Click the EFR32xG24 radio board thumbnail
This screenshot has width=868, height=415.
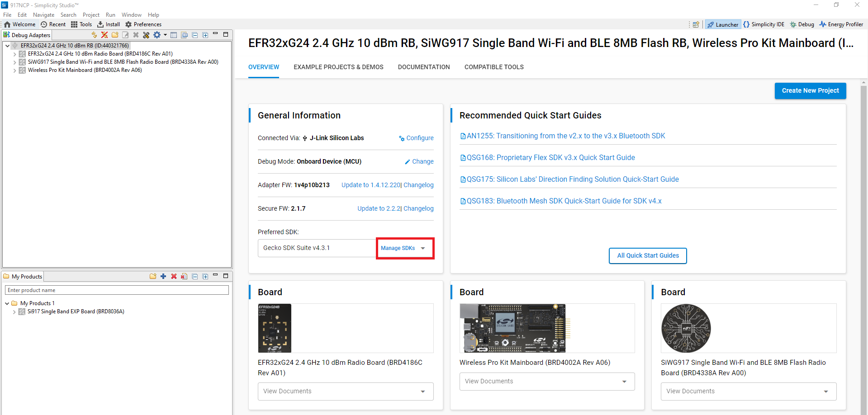[275, 328]
